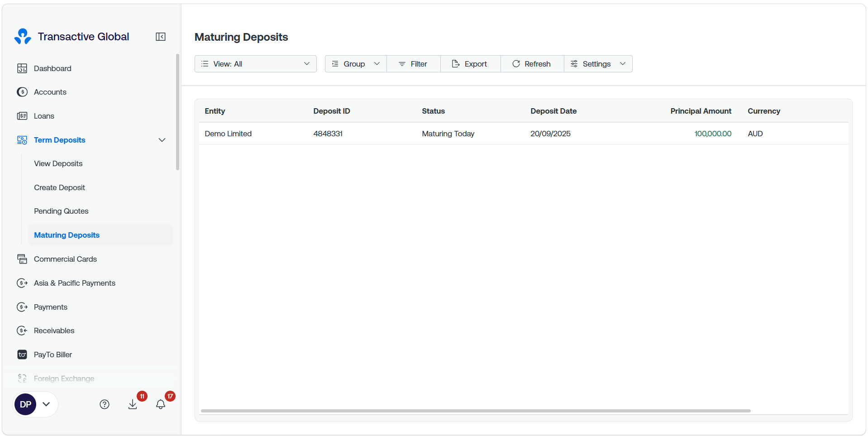This screenshot has height=436, width=868.
Task: Open the View: All dropdown
Action: pyautogui.click(x=256, y=64)
